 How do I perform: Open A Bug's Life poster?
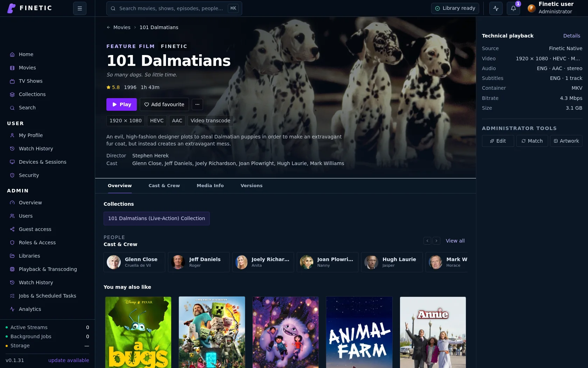[138, 332]
